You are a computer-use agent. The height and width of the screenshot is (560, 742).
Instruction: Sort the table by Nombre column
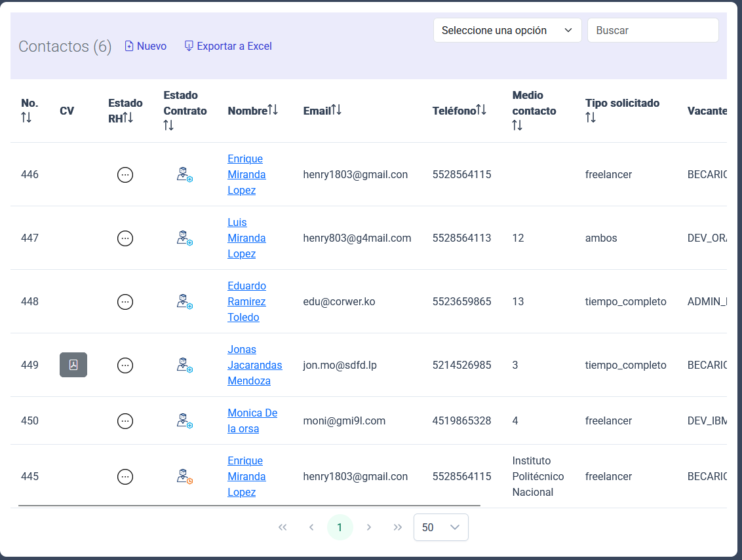273,111
